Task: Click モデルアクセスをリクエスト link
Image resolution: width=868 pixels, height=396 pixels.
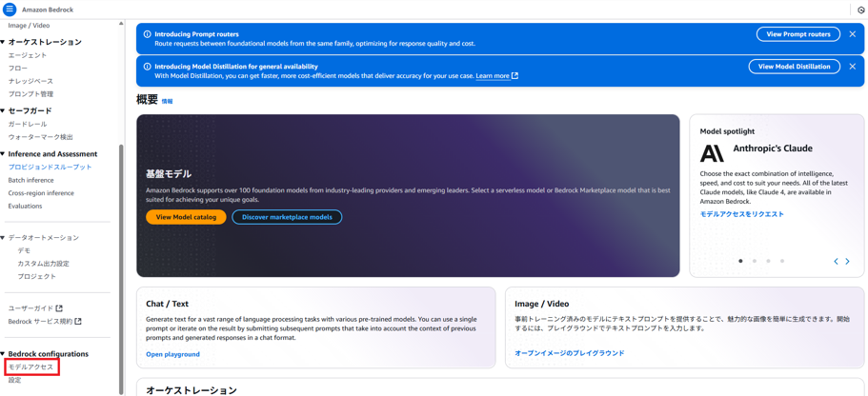Action: [742, 214]
